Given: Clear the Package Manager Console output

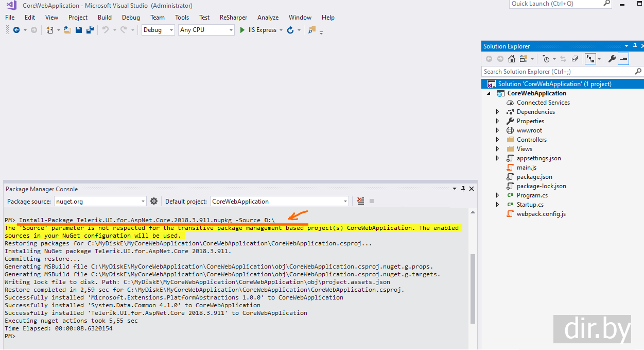Looking at the screenshot, I should click(x=360, y=201).
